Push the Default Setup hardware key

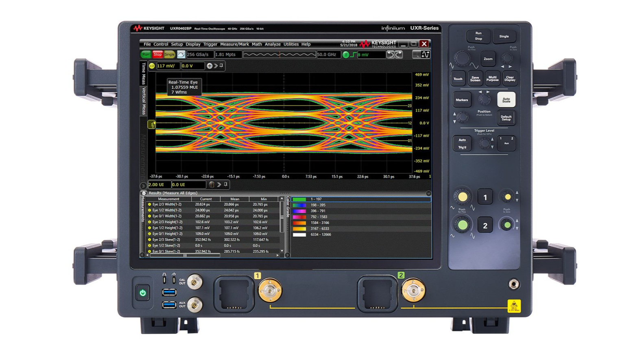[x=506, y=118]
